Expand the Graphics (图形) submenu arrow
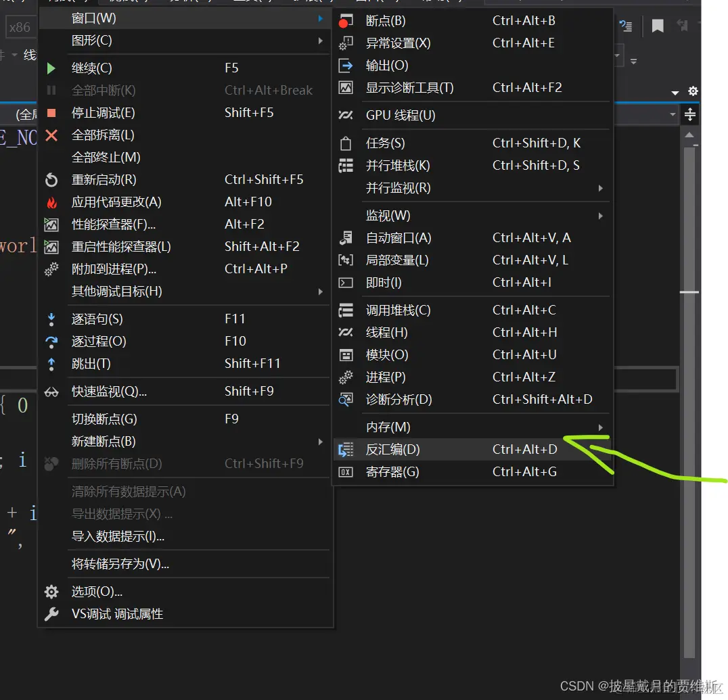 (320, 41)
